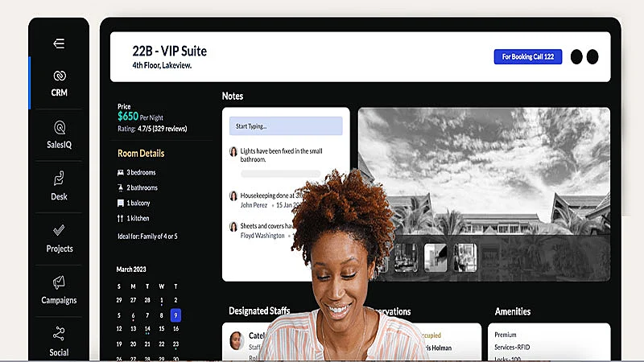Select date 13 in the March calendar
Viewport: 644px width, 362px height.
[133, 329]
